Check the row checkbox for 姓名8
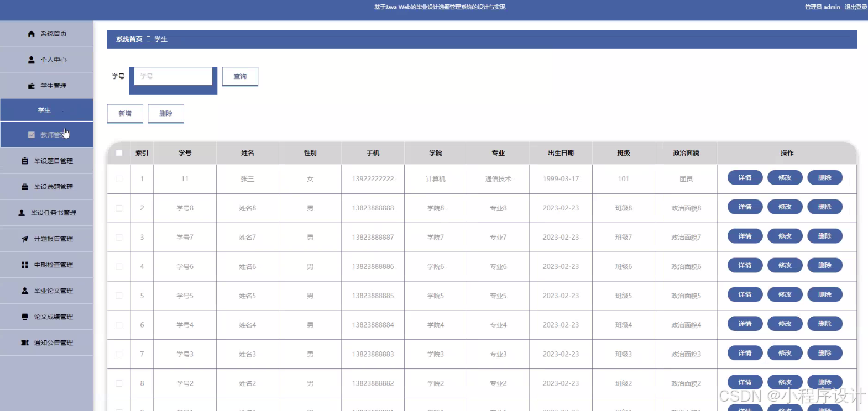This screenshot has height=411, width=868. pos(119,208)
